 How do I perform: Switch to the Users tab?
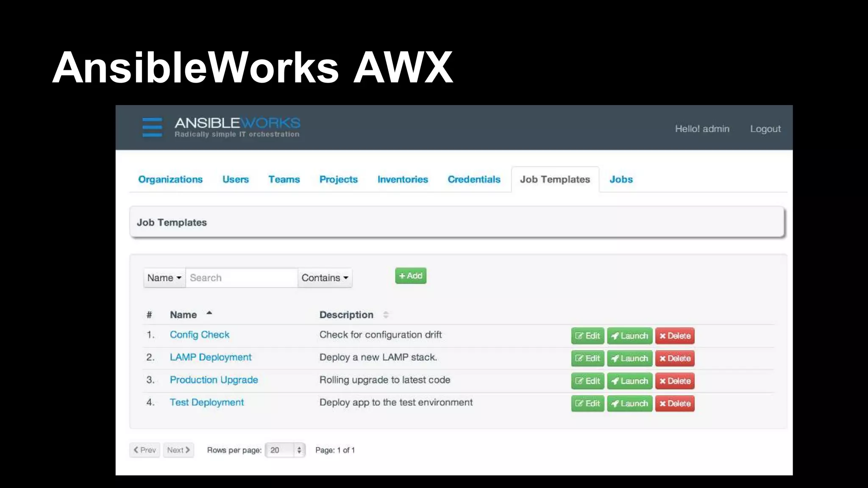[236, 179]
